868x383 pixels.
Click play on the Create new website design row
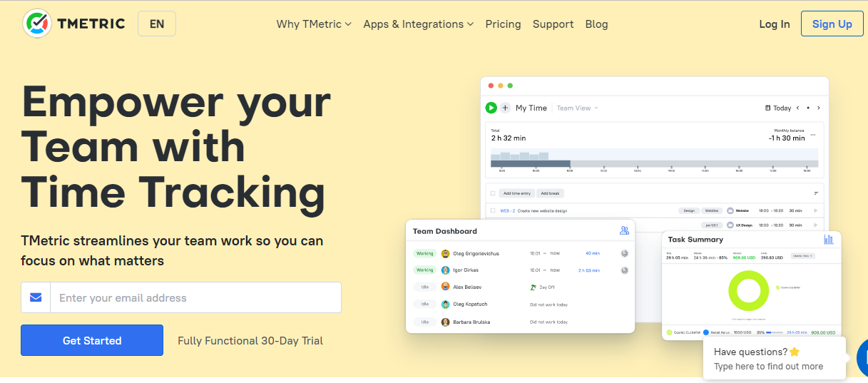(815, 211)
